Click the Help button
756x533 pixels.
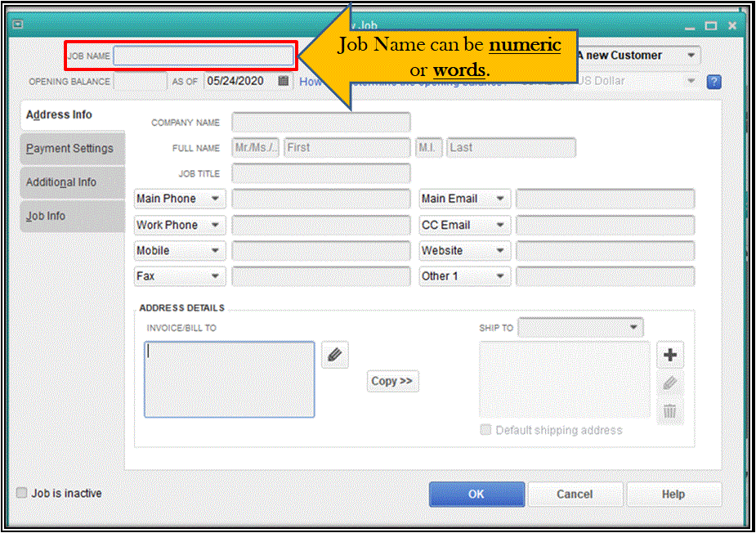coord(673,494)
